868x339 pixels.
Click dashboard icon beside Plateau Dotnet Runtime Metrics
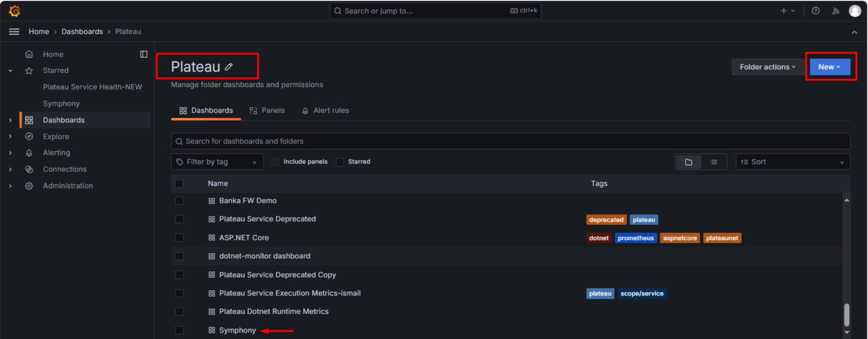click(x=212, y=312)
